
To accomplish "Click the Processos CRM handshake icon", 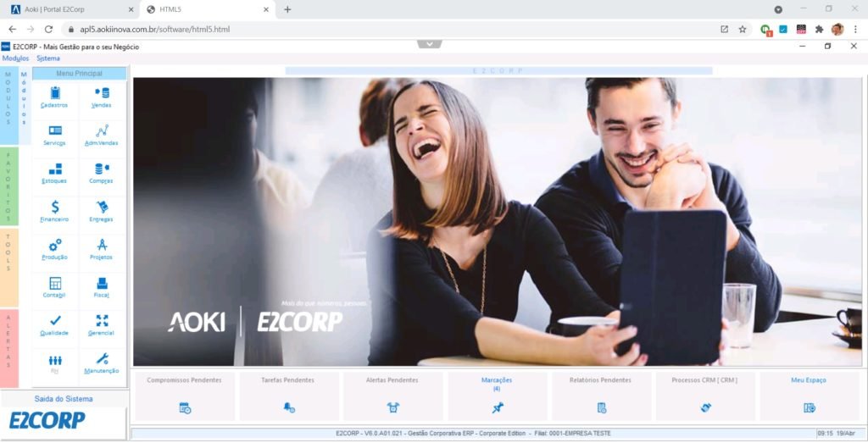I will tap(705, 408).
